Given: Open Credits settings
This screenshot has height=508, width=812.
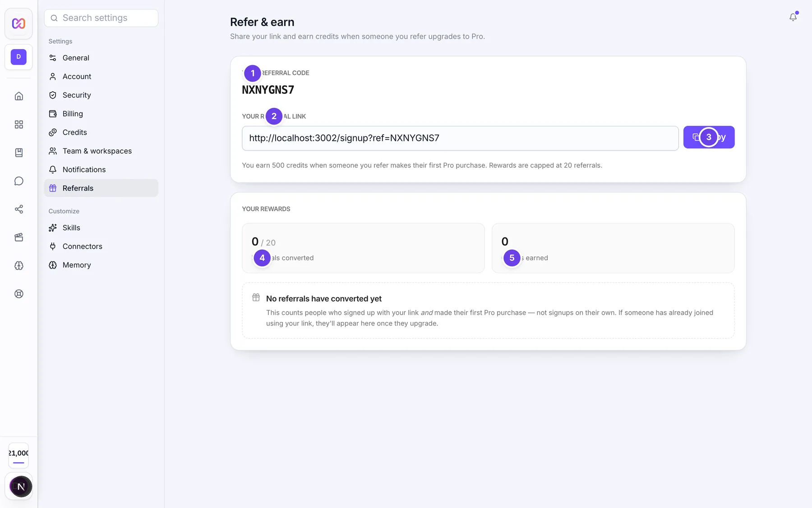Looking at the screenshot, I should 101,132.
